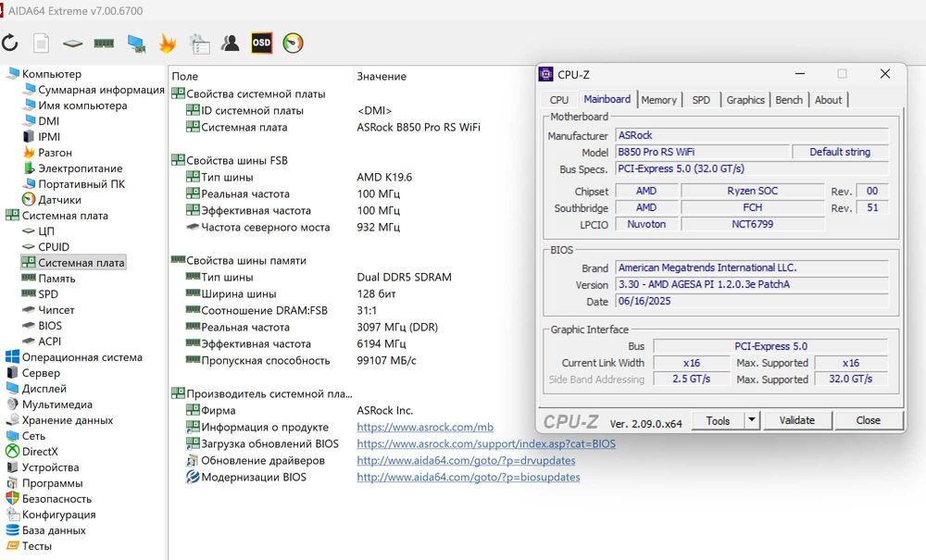Open Чипсет tree item

click(x=56, y=310)
